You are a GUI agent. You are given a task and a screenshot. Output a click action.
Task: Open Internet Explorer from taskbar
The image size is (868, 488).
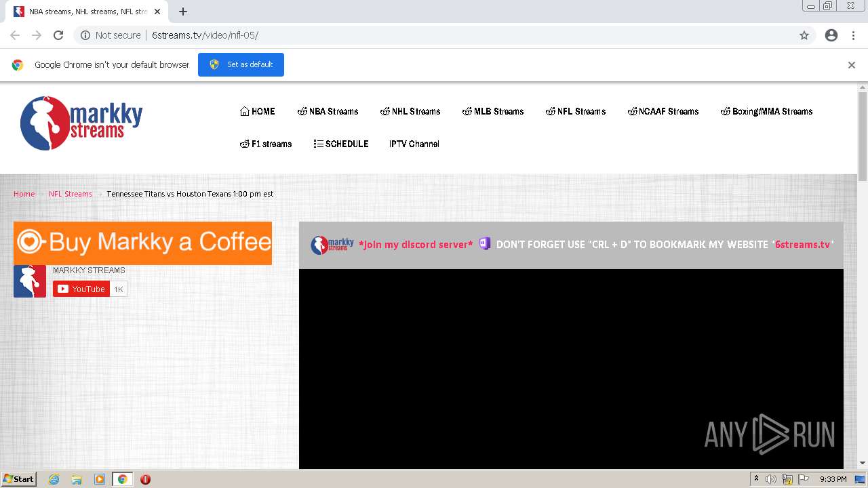click(x=54, y=479)
